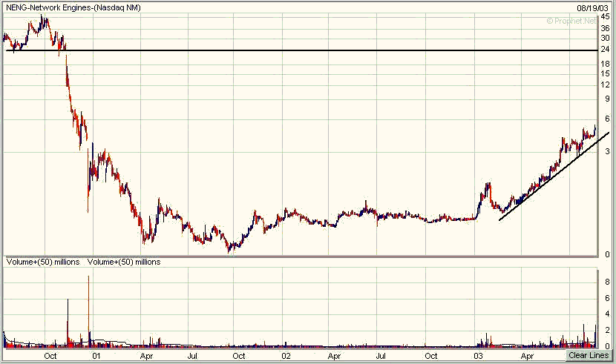Click the 03 year label on time axis
This screenshot has width=616, height=364.
(478, 356)
